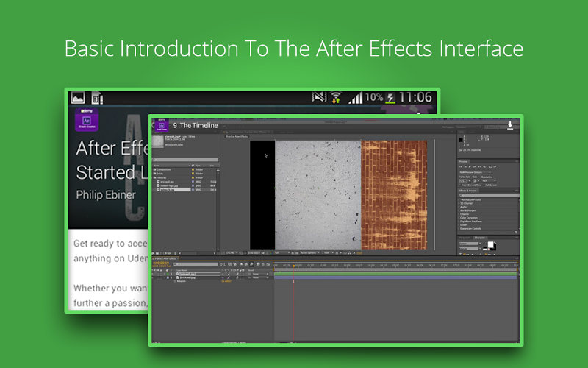Click the sidewalk.jpg thumbnail preview in Project panel
Viewport: 588px width, 368px height.
click(158, 141)
